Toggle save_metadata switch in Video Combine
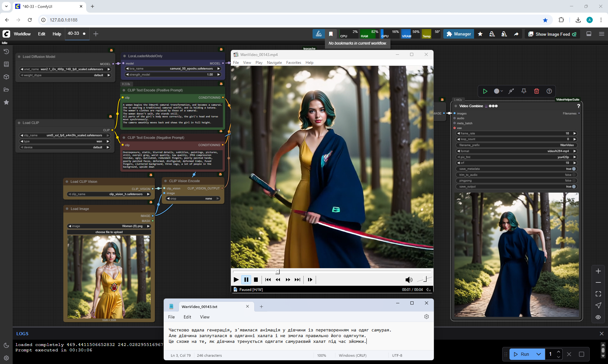This screenshot has width=608, height=364. 573,169
